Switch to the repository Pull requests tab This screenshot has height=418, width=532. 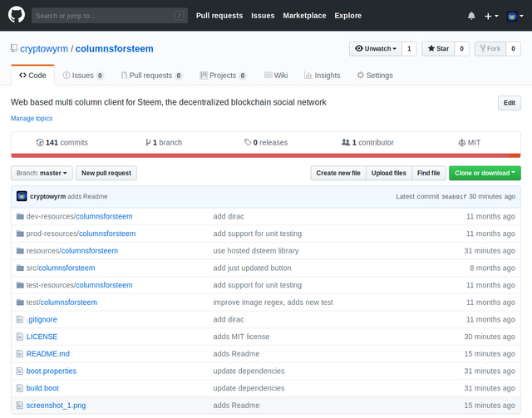tap(151, 76)
